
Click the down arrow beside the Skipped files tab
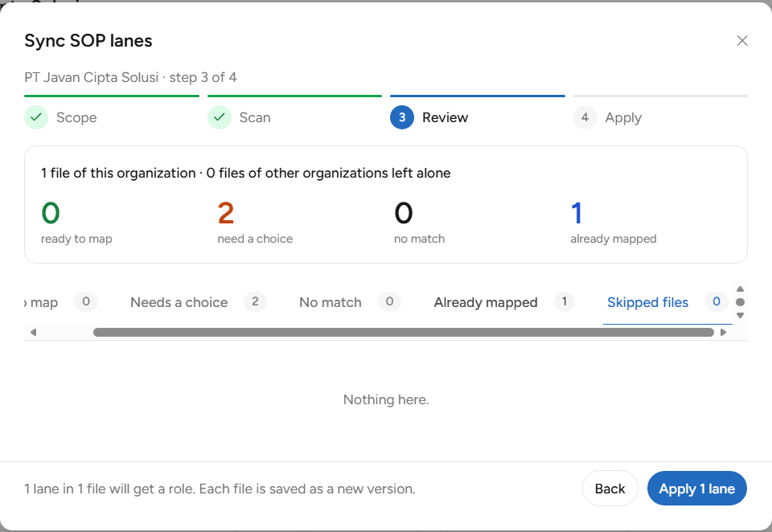[740, 316]
